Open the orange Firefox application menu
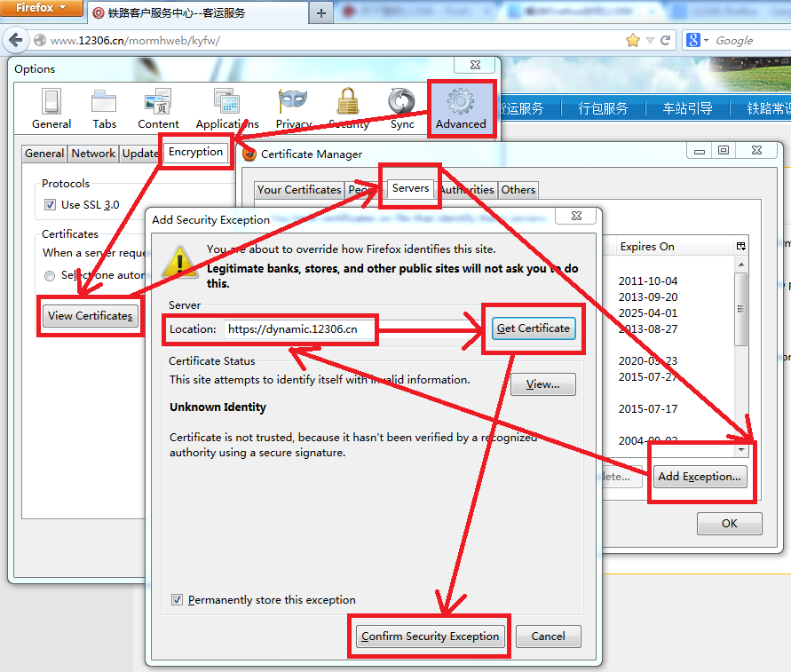791x672 pixels. [x=41, y=8]
